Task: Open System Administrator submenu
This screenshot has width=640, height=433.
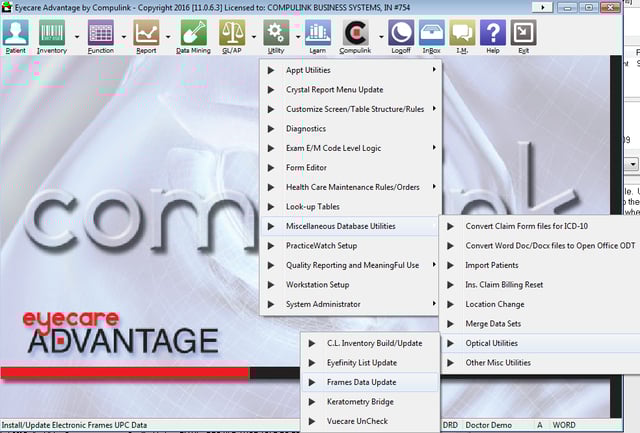Action: [x=351, y=304]
